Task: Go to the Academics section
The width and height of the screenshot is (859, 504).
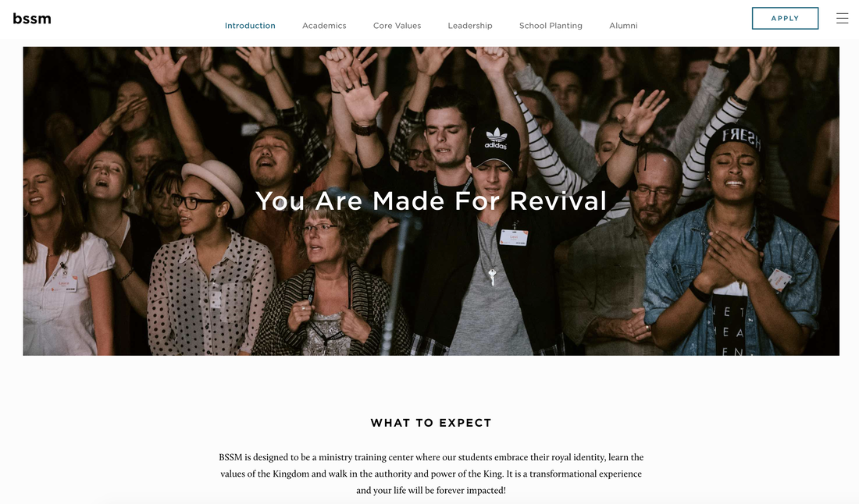Action: click(324, 26)
